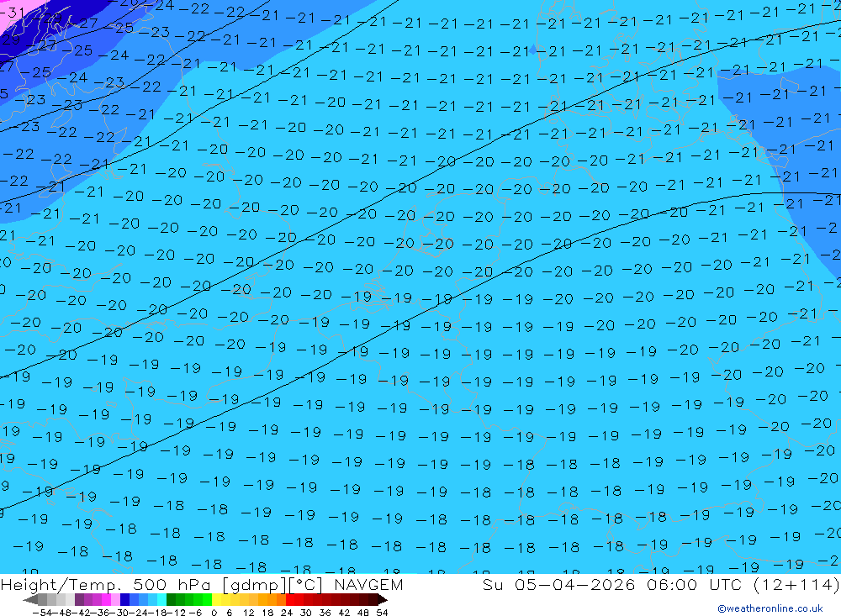
Task: Click the '24' legend scale value
Action: point(287,613)
